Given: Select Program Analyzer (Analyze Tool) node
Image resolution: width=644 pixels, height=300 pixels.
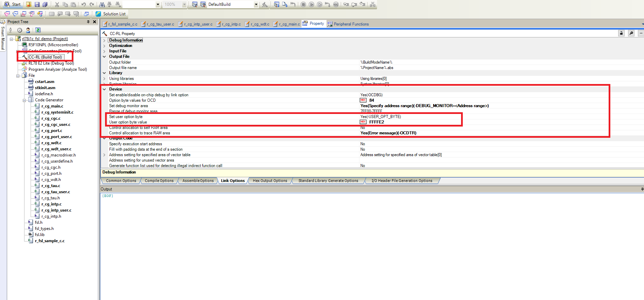Looking at the screenshot, I should coord(58,69).
